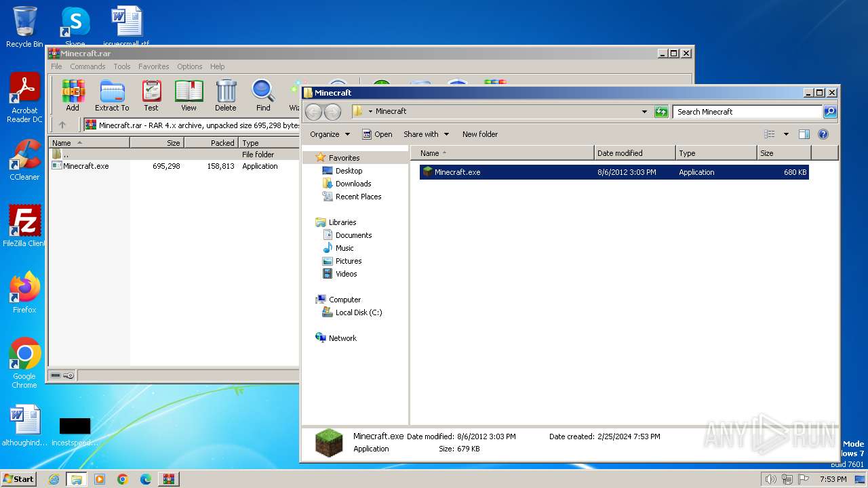This screenshot has height=488, width=868.
Task: Click Refresh button next to address bar
Action: point(661,112)
